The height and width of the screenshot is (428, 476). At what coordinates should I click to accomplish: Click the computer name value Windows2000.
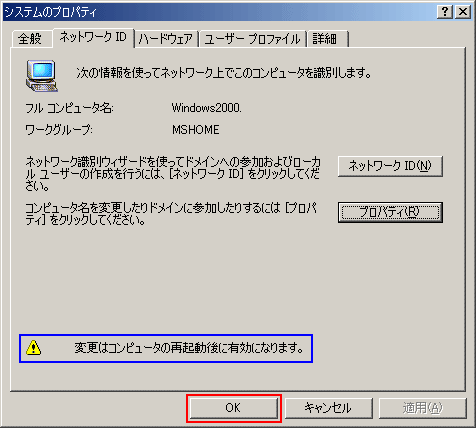point(207,108)
